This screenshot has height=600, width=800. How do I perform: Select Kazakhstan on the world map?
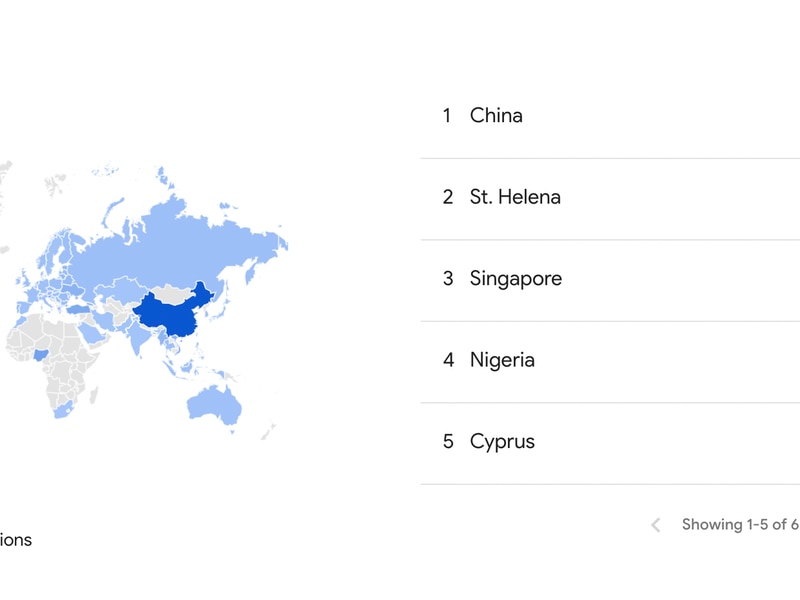tap(115, 288)
